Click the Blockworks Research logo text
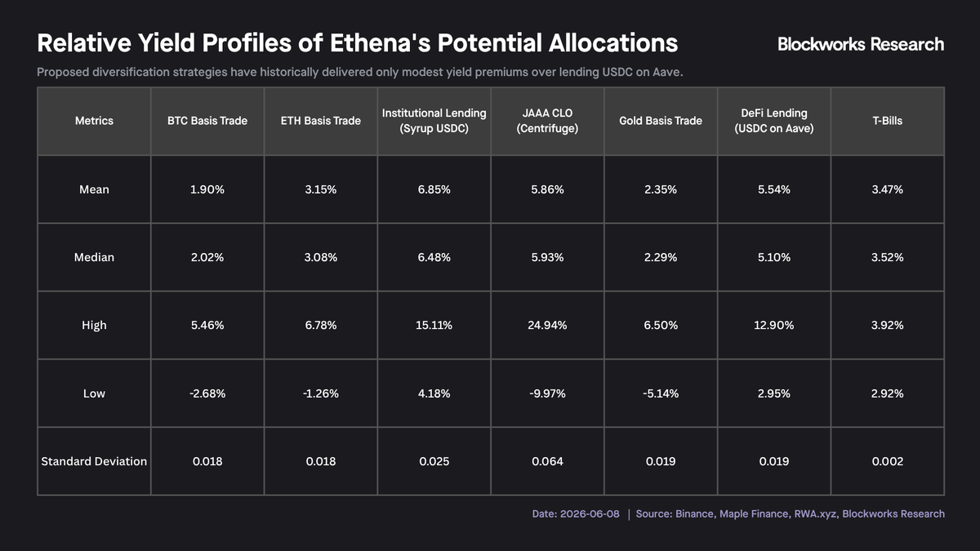This screenshot has height=551, width=980. (x=861, y=44)
